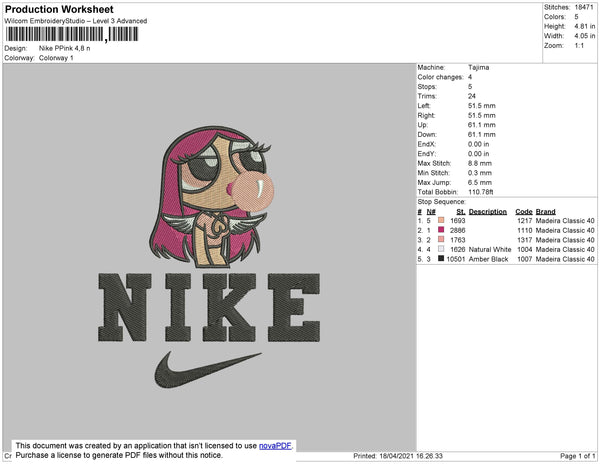600x464 pixels.
Task: Click the Max Jump value 6.5 mm
Action: pos(480,182)
